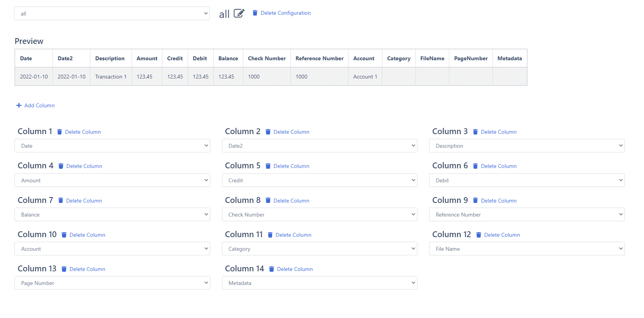This screenshot has height=318, width=644.
Task: Expand the Column 5 Credit dropdown
Action: click(x=319, y=180)
